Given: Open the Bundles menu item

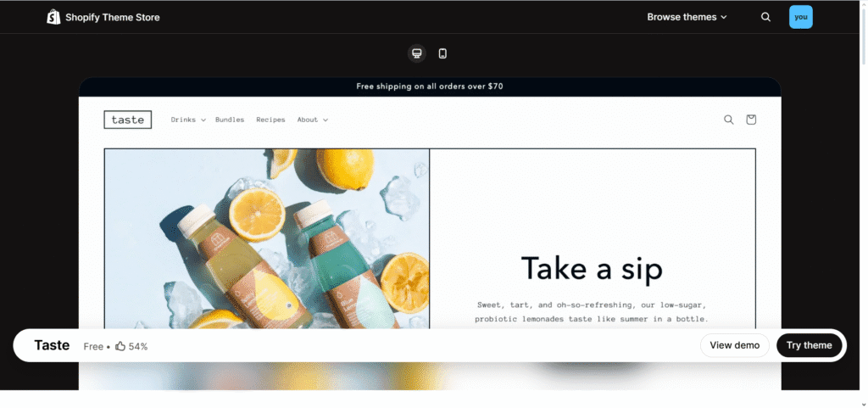Looking at the screenshot, I should tap(230, 120).
